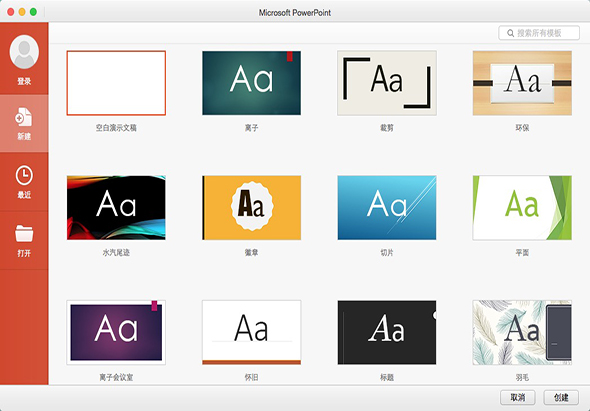Select the 徽章 orange badge template
Viewport: 590px width, 411px height.
[251, 207]
